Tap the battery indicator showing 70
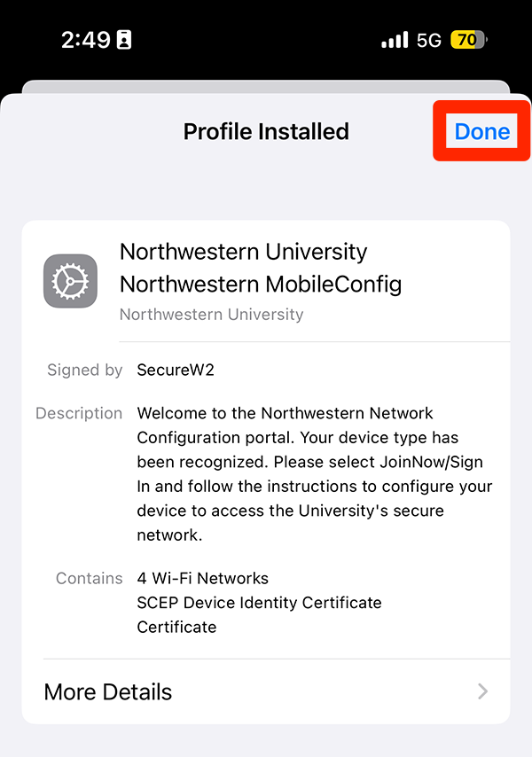This screenshot has height=757, width=532. (x=468, y=40)
